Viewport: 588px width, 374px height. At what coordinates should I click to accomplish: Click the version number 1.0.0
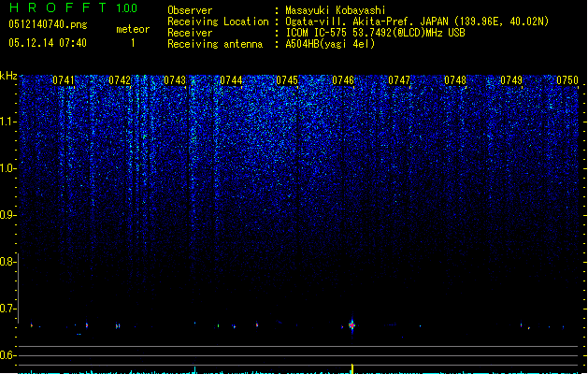coord(126,8)
